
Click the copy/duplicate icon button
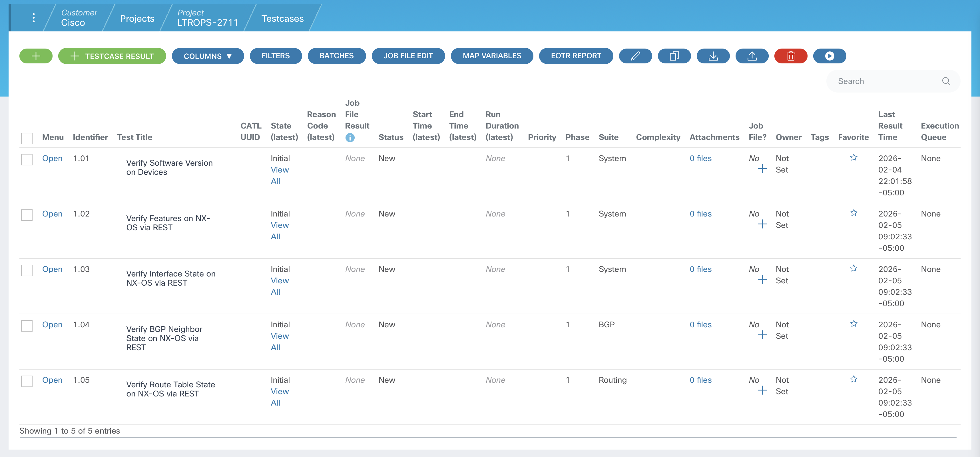click(x=674, y=56)
